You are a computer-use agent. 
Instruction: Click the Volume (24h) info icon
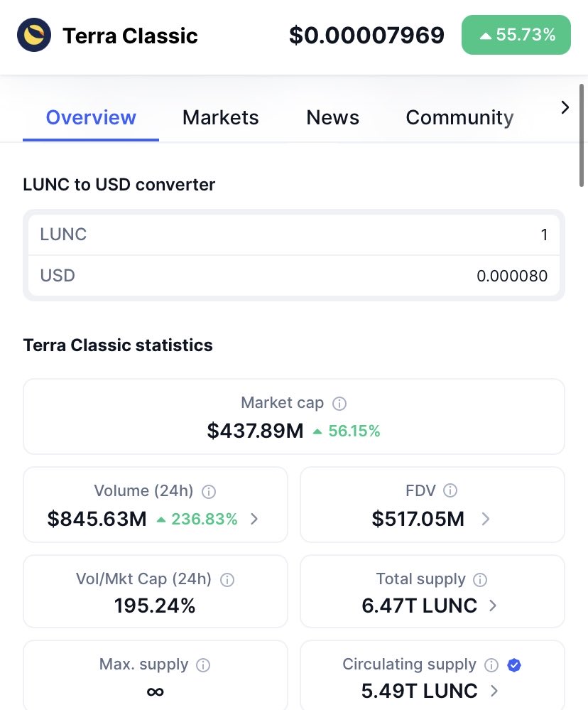tap(209, 491)
